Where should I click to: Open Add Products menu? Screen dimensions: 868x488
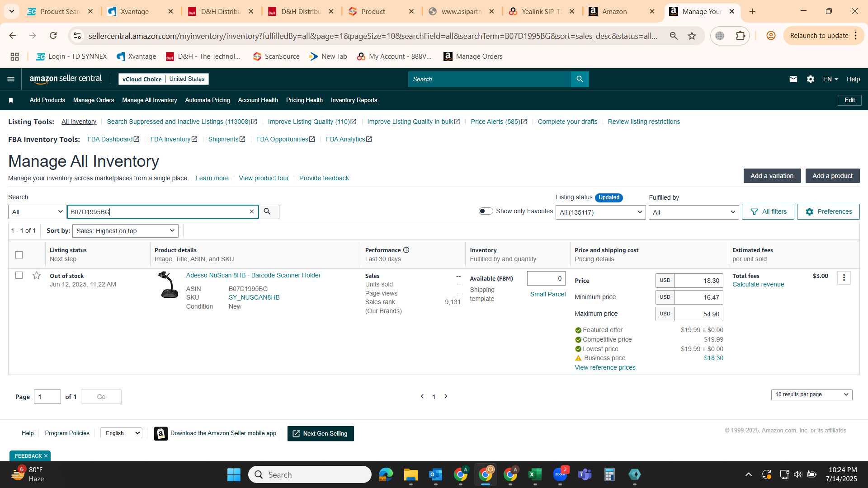tap(47, 100)
